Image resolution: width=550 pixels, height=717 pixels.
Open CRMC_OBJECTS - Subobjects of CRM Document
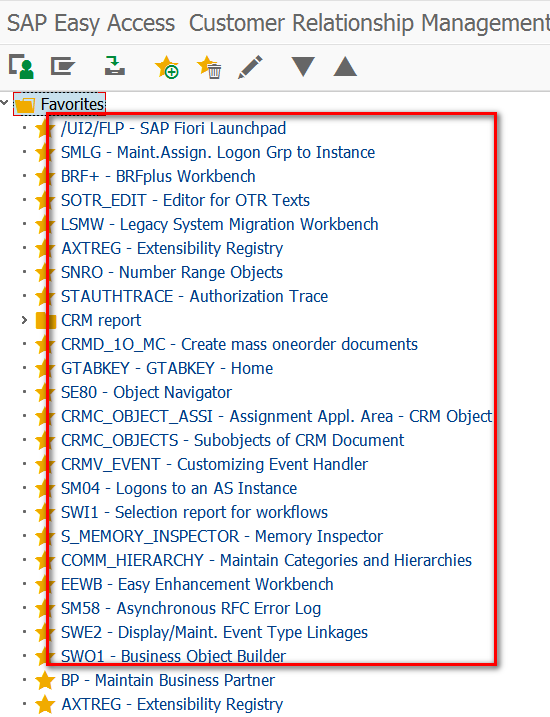coord(233,440)
